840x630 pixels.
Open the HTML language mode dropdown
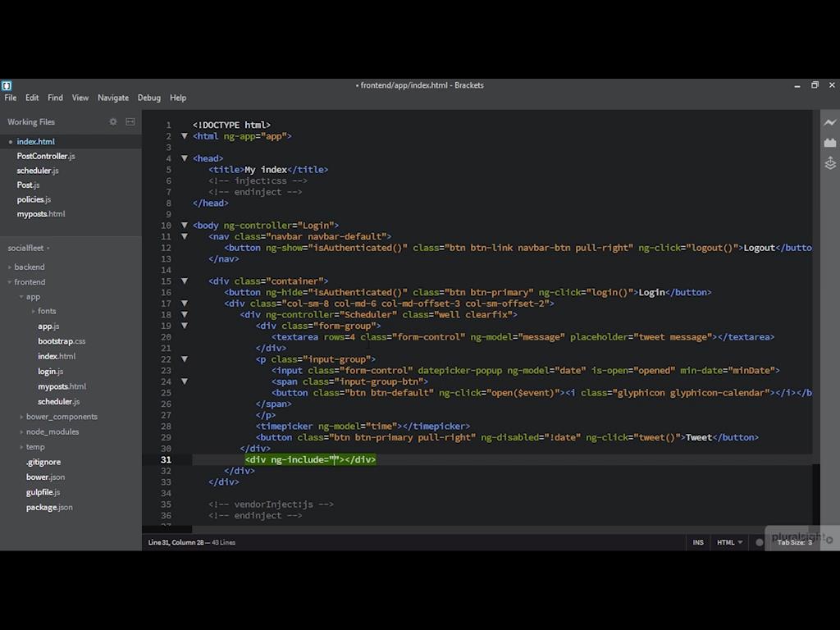point(729,542)
